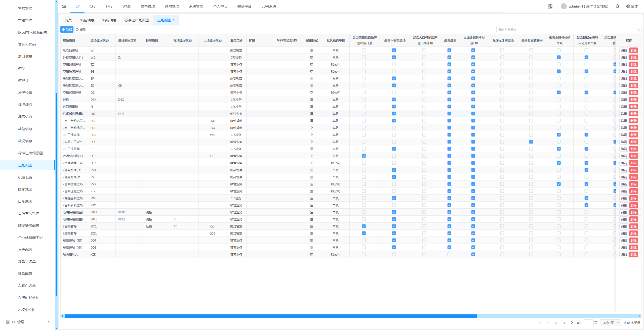Click the horizontal scrollbar right arrow
644x330 pixels.
(639, 316)
